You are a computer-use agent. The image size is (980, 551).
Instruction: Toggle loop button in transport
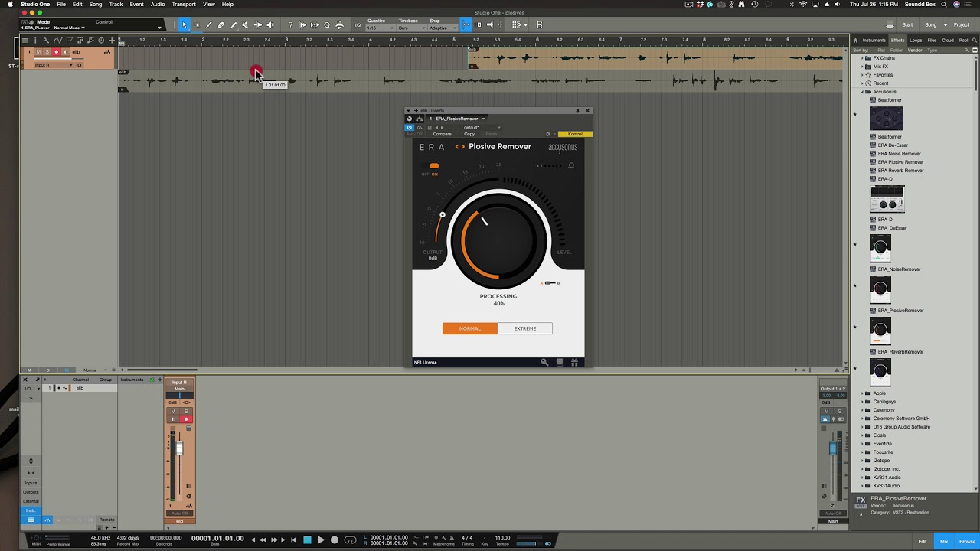(x=350, y=540)
